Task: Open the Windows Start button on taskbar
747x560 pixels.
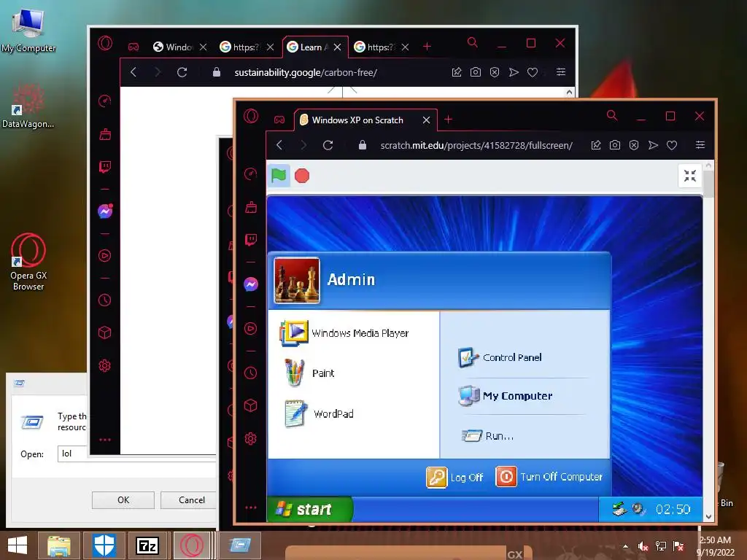Action: coord(18,545)
